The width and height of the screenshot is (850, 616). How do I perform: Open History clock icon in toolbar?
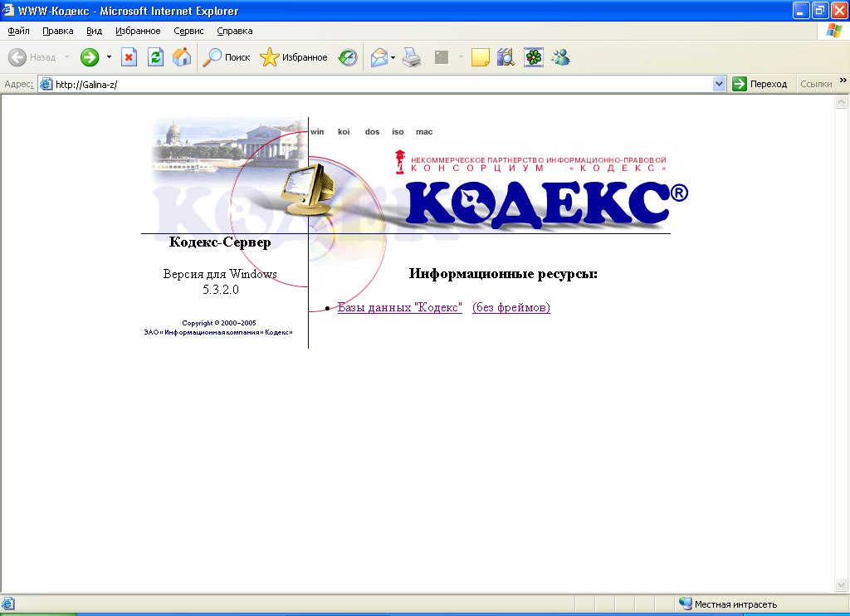pos(348,57)
